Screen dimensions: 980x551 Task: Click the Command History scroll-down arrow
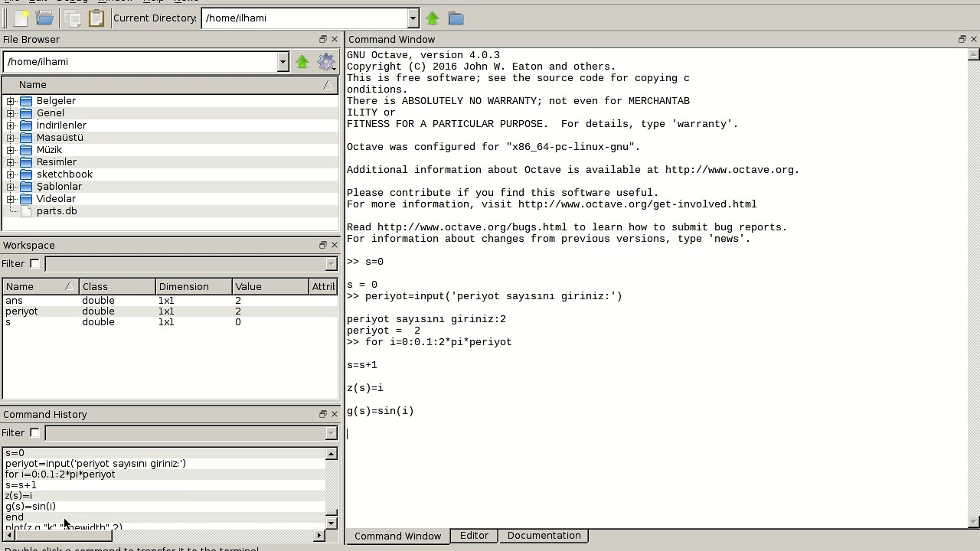click(x=332, y=523)
